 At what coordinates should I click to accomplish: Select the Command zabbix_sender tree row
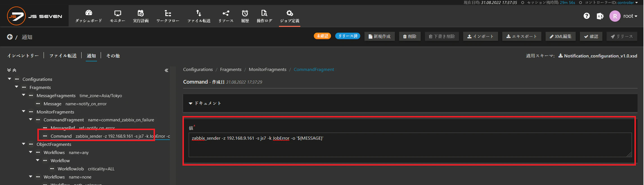(x=110, y=136)
